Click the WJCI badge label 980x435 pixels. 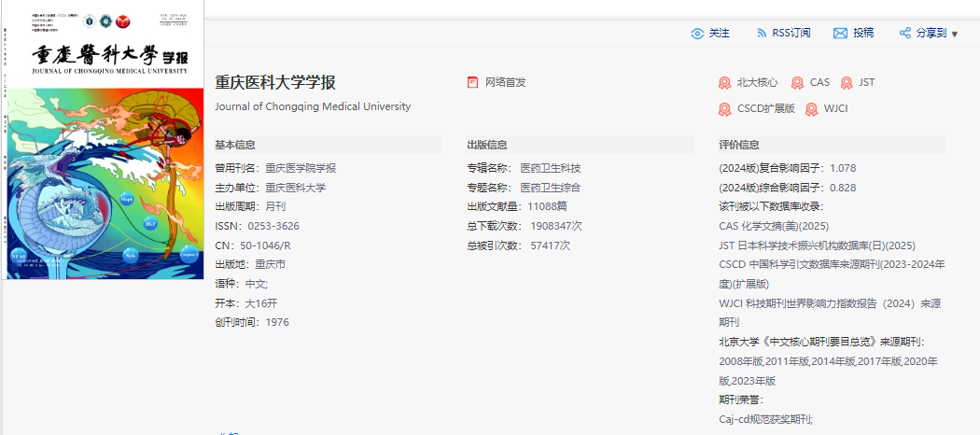coord(835,108)
